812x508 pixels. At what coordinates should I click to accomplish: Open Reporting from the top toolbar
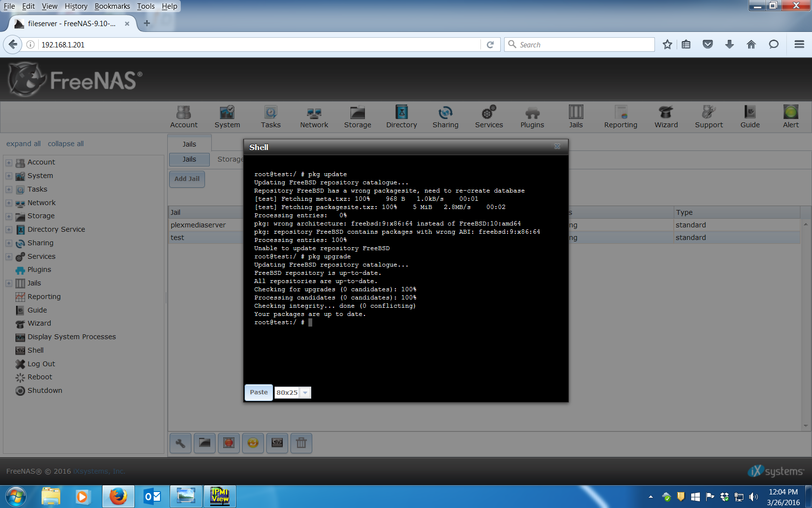(x=621, y=117)
